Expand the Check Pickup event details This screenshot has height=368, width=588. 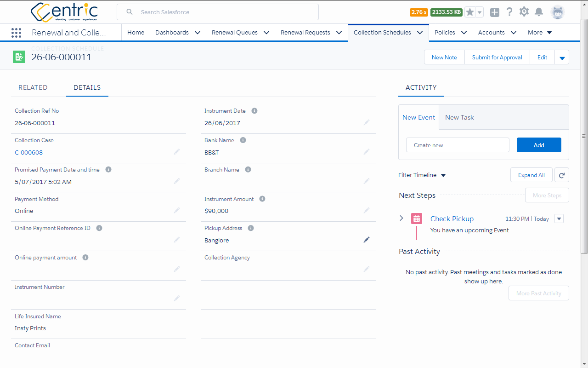[x=401, y=218]
